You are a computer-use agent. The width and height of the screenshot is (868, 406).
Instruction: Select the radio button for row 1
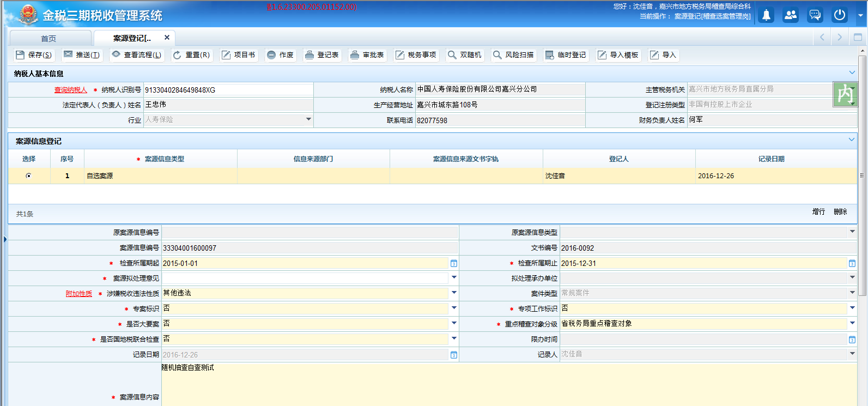coord(28,175)
